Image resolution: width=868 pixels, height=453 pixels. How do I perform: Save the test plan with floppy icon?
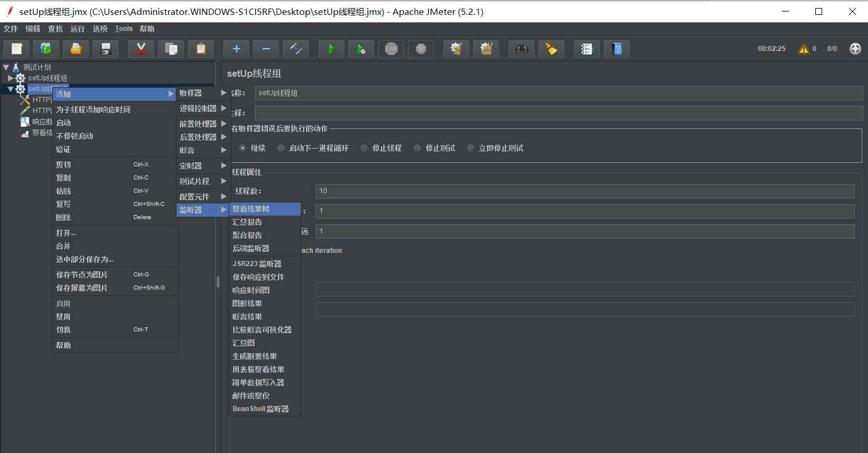pyautogui.click(x=106, y=49)
